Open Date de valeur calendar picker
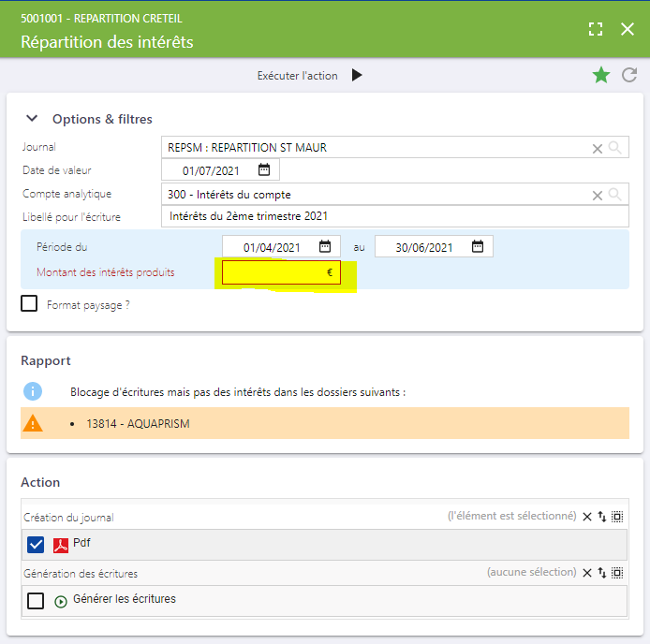This screenshot has height=644, width=650. (264, 169)
